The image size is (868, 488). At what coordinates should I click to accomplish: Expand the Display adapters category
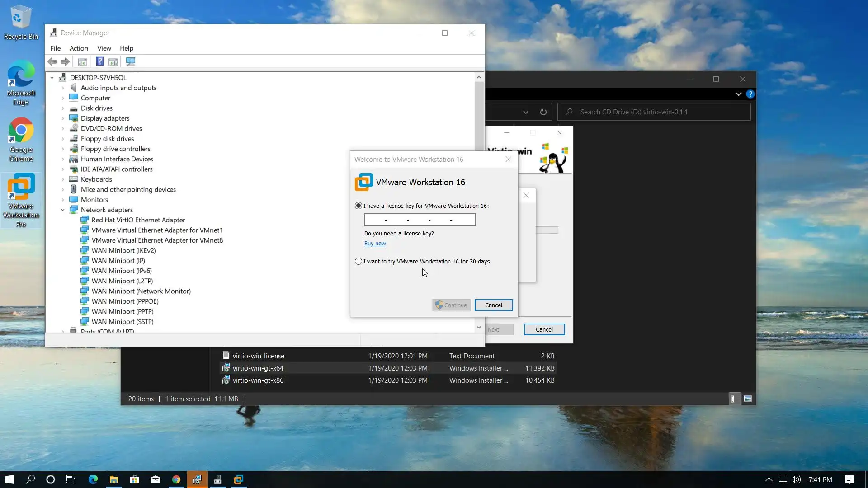(x=63, y=118)
